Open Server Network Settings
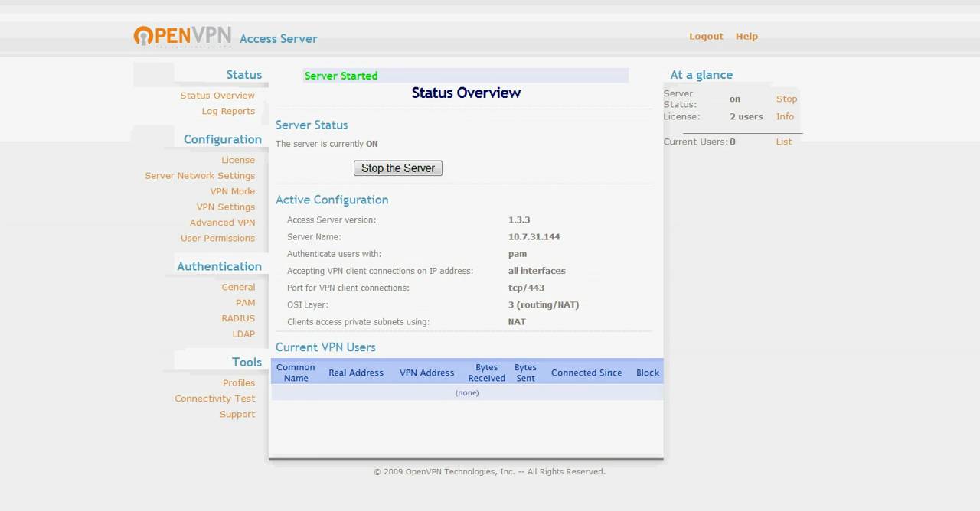980x511 pixels. 200,175
